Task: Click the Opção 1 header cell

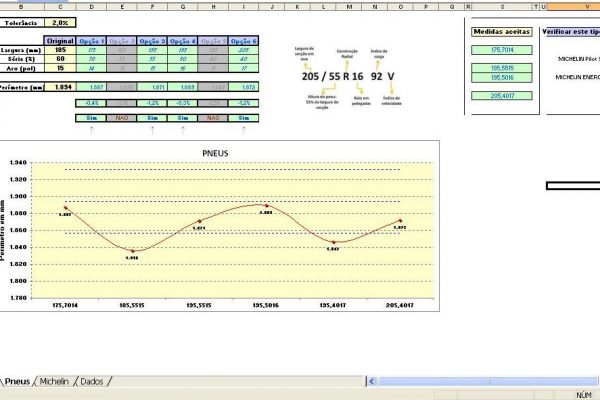Action: click(x=92, y=39)
